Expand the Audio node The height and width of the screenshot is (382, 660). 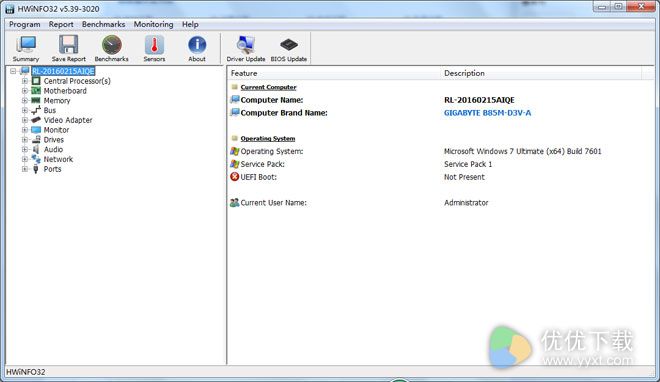coord(25,149)
